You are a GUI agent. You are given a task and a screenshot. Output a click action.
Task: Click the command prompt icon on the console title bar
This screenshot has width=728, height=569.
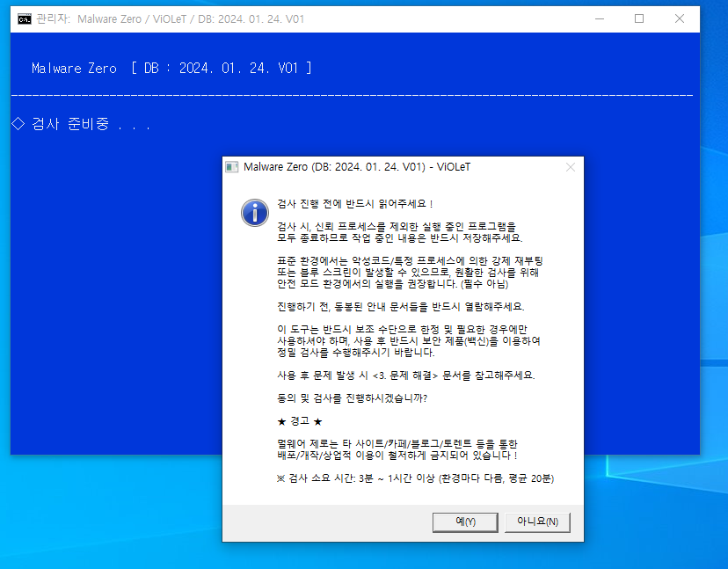(24, 18)
